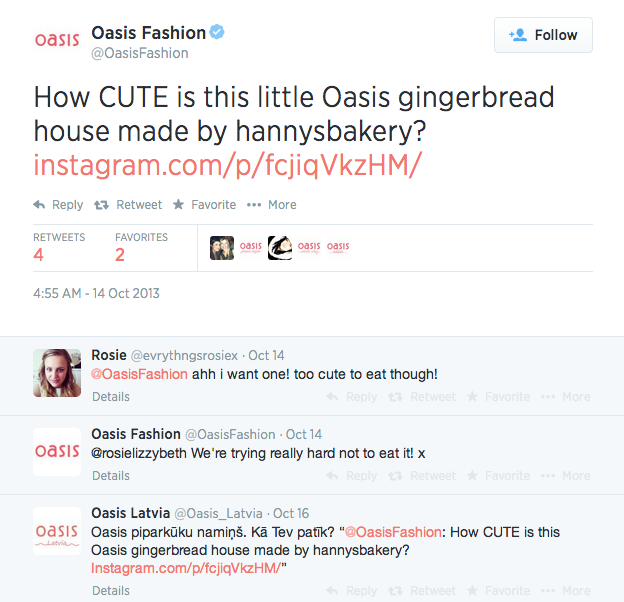Screen dimensions: 624x602
Task: Expand Details under Oasis Fashion's reply
Action: click(x=110, y=476)
